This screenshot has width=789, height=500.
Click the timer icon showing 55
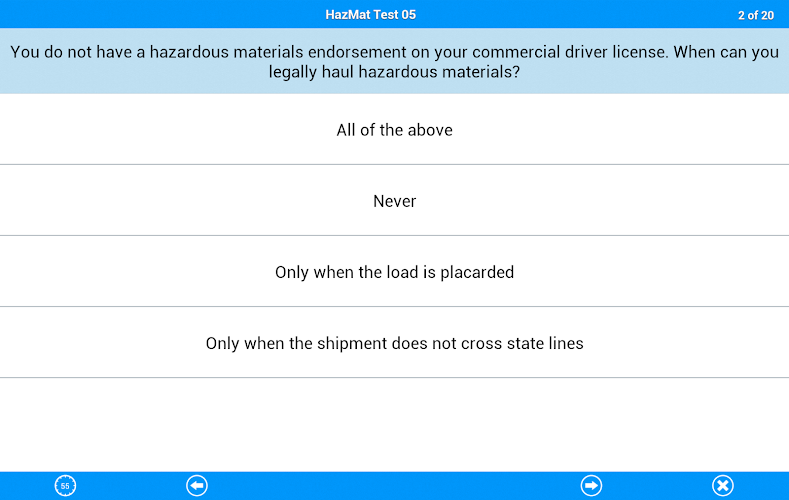[65, 486]
